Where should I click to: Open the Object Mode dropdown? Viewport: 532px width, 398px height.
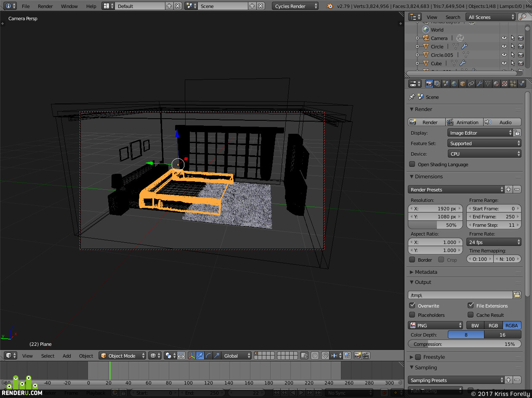coord(122,356)
